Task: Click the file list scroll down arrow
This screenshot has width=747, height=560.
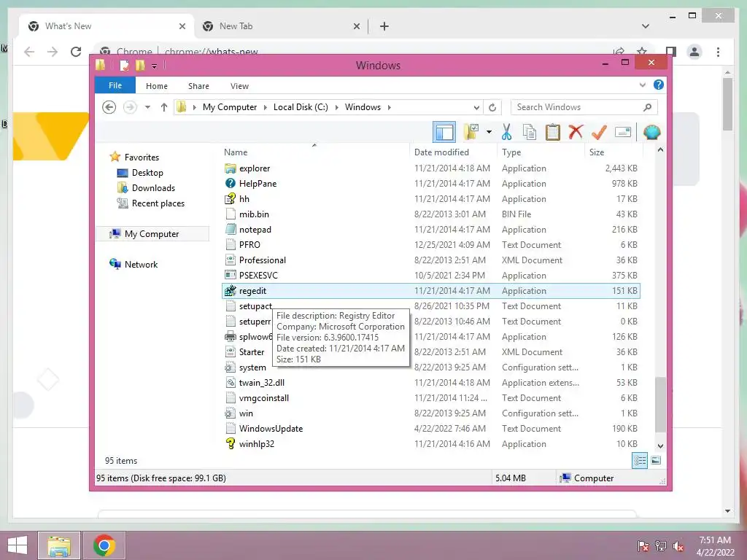Action: [x=660, y=446]
